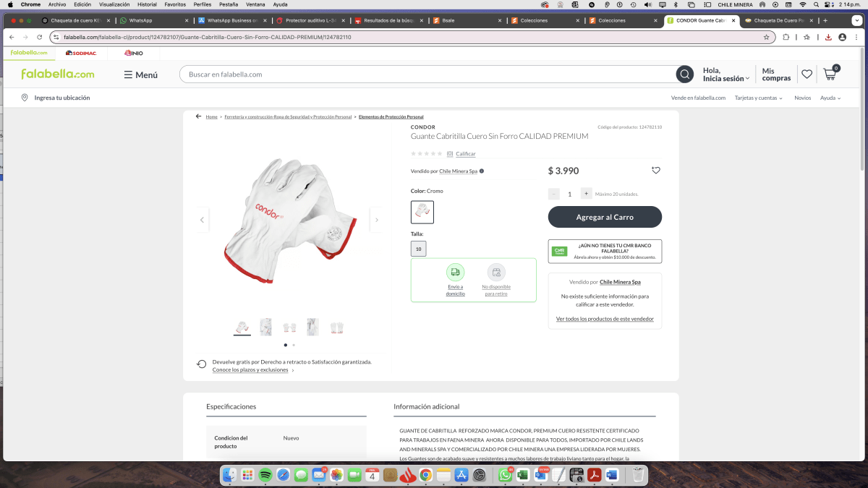The image size is (868, 488).
Task: Open the Menú hamburger menu
Action: coord(140,74)
